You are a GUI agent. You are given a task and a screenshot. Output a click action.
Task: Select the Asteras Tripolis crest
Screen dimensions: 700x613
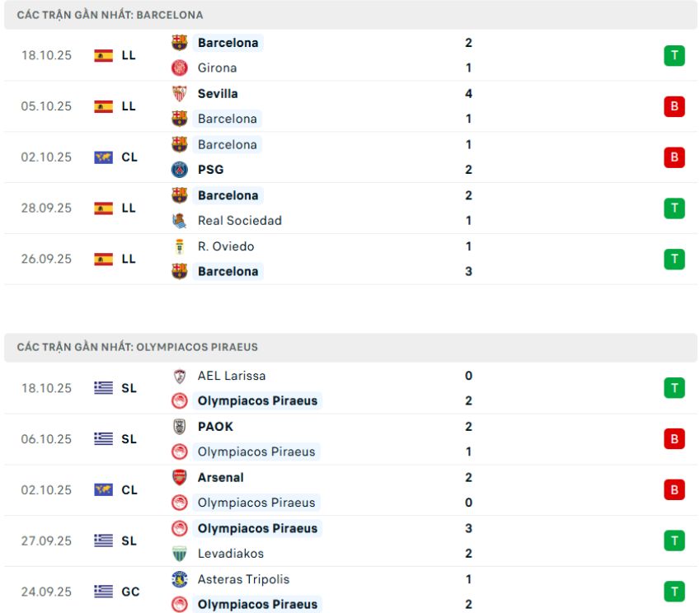tap(178, 579)
